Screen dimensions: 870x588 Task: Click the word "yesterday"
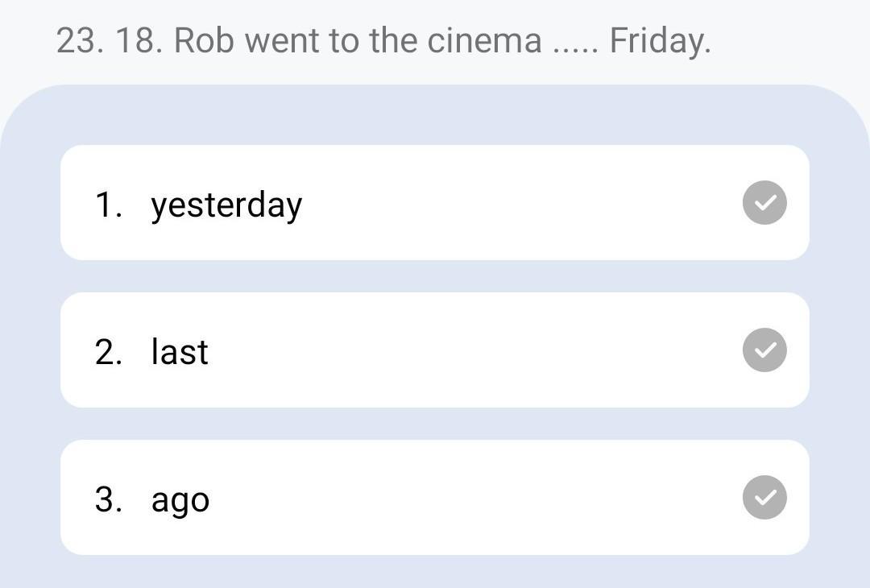(x=226, y=205)
